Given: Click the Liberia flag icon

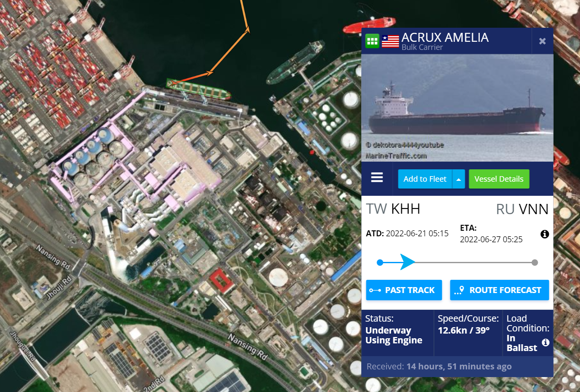Looking at the screenshot, I should click(390, 41).
